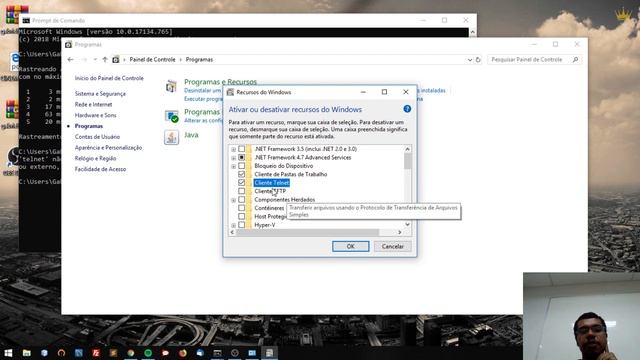Click the features list horizontal scrollbar thumb
The image size is (640, 360).
click(307, 232)
